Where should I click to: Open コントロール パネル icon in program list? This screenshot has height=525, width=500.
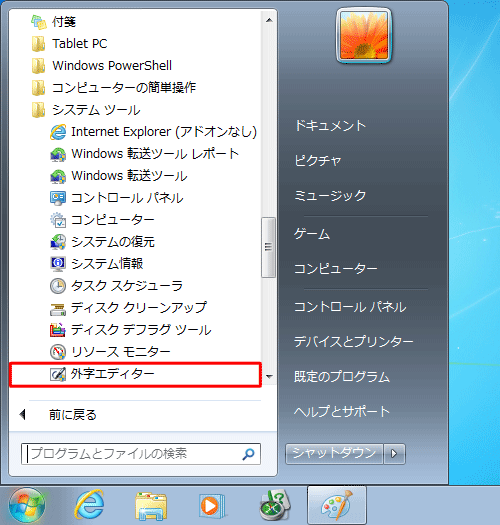[58, 198]
